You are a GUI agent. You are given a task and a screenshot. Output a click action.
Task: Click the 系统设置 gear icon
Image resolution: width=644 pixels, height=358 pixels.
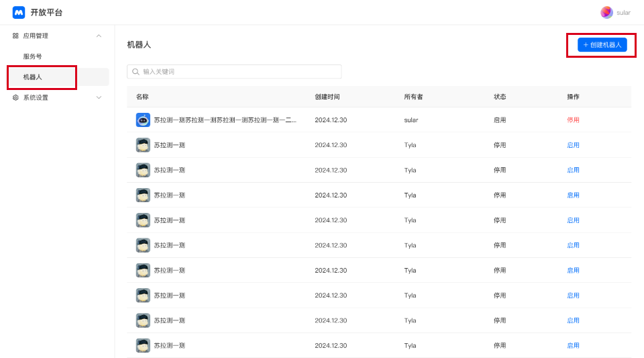pyautogui.click(x=15, y=97)
